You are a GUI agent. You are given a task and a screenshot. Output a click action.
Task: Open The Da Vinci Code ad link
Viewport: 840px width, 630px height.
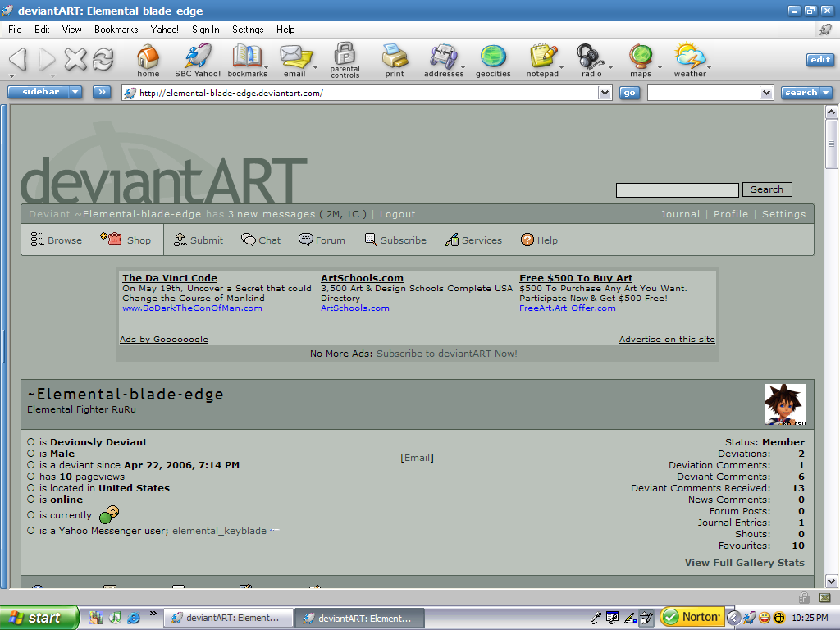pyautogui.click(x=170, y=278)
